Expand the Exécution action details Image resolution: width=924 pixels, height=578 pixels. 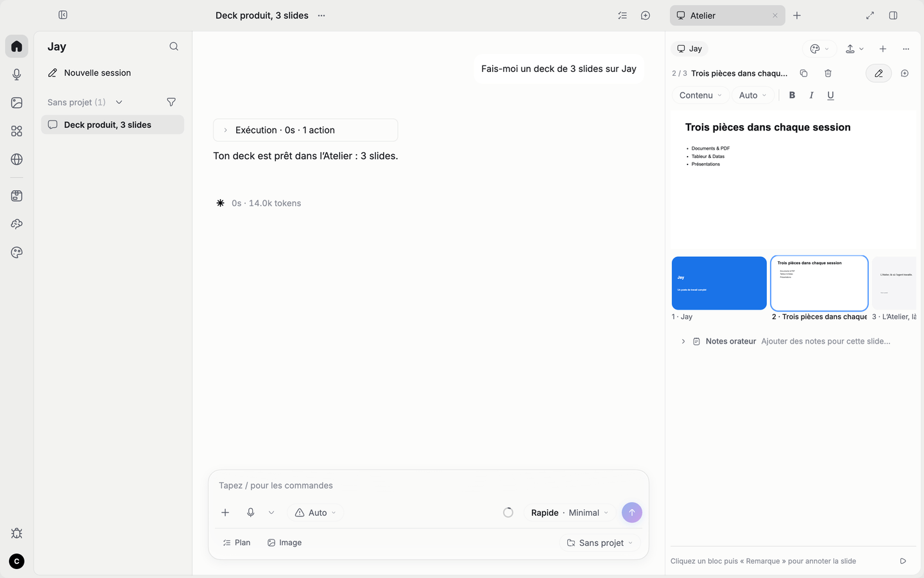pyautogui.click(x=305, y=130)
